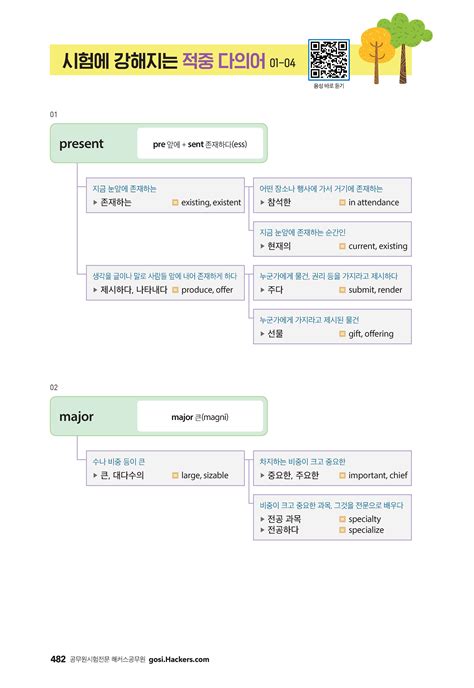Click the orange square next to 'current, existing'

tap(342, 246)
